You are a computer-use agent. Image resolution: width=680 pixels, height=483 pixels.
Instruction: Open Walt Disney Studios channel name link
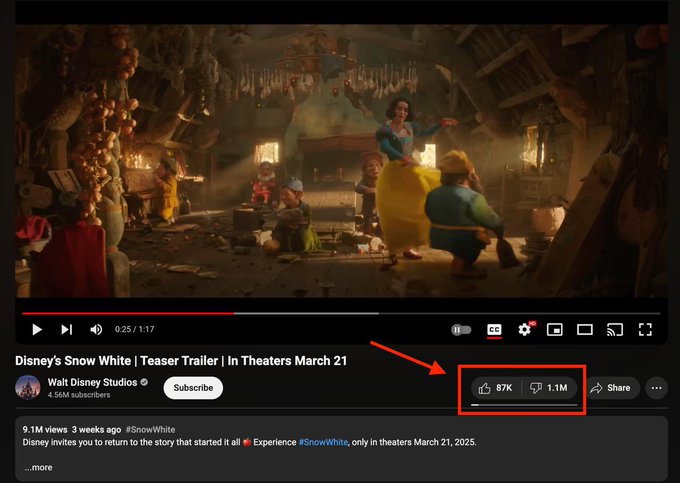click(92, 382)
